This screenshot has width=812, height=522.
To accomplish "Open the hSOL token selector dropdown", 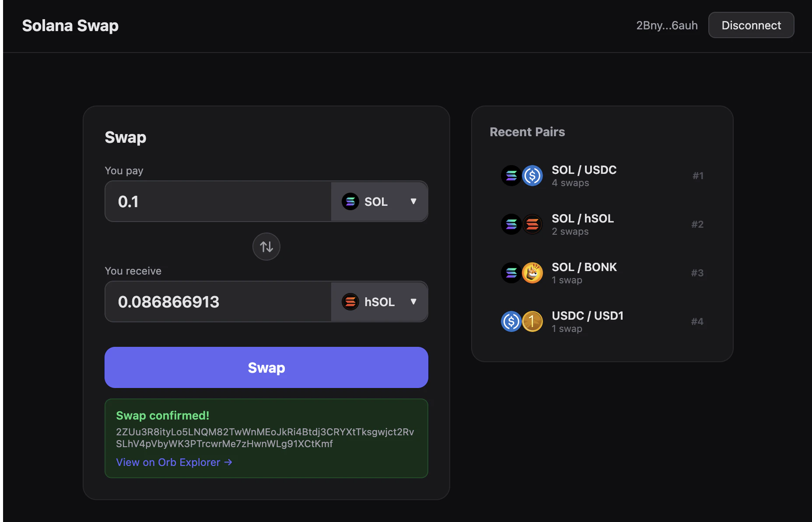I will (x=380, y=302).
